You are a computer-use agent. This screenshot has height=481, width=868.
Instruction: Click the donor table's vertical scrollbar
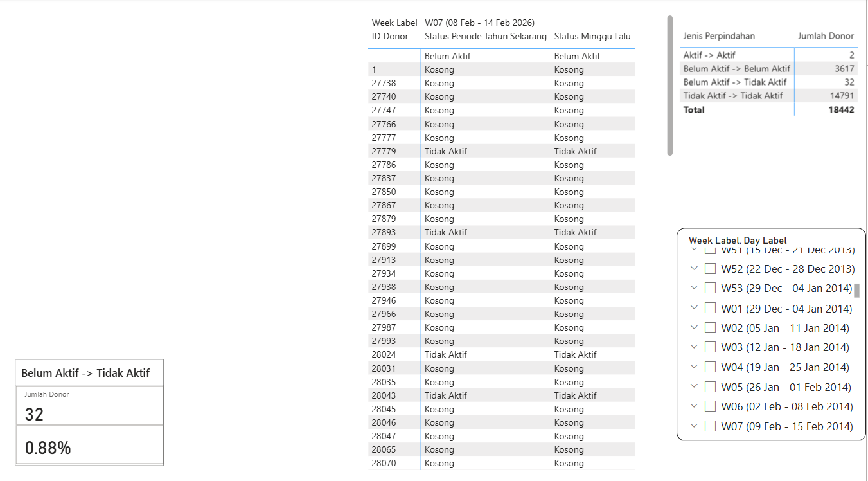(x=670, y=86)
